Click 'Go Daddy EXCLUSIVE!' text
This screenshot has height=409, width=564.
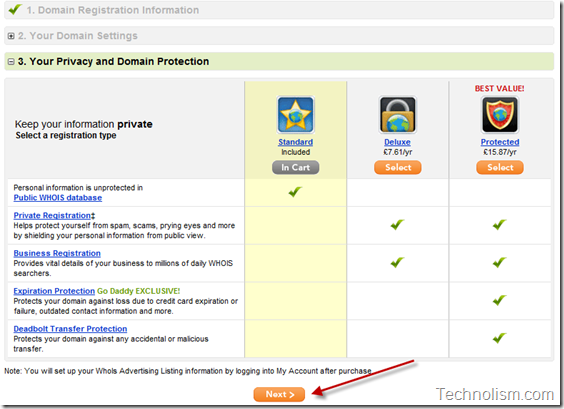point(138,291)
